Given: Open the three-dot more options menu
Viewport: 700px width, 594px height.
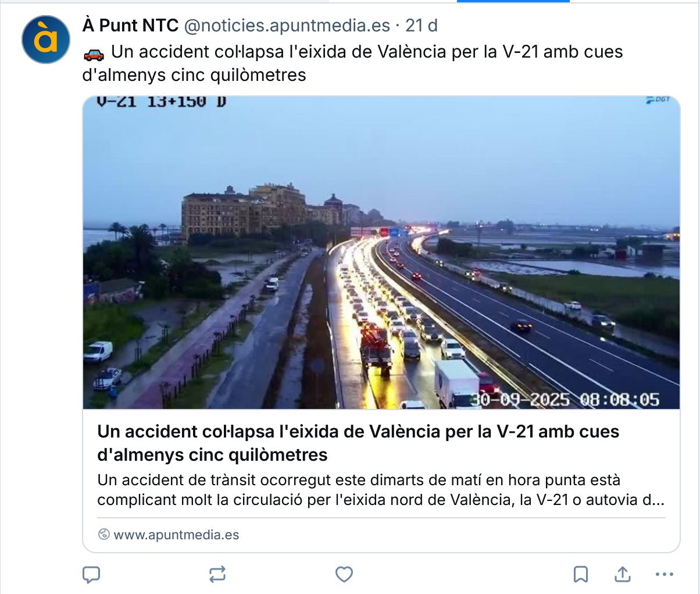Looking at the screenshot, I should coord(664,575).
